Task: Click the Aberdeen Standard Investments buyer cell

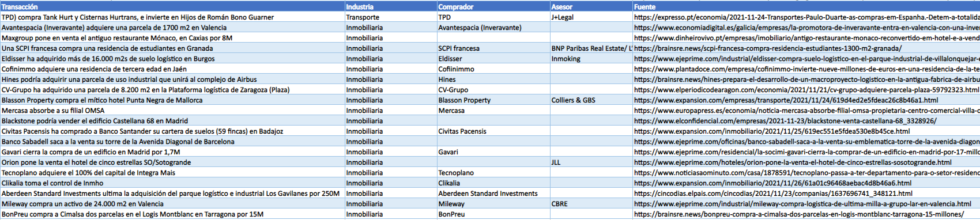Action: coord(493,194)
